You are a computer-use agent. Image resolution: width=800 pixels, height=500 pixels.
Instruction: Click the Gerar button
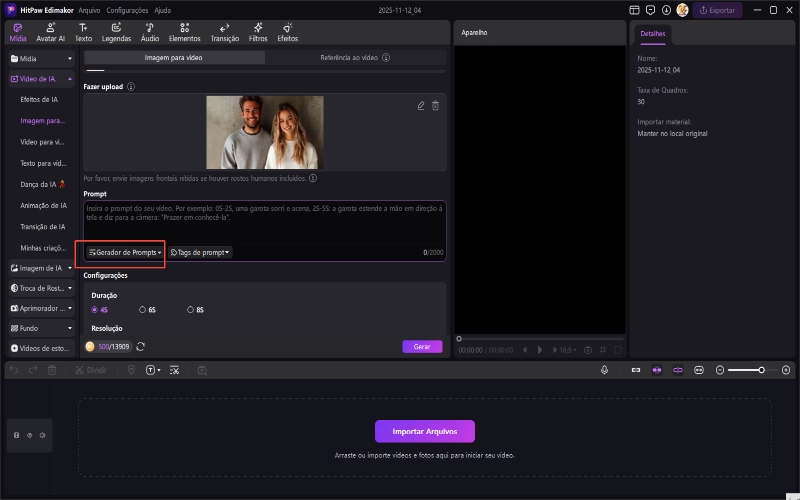[422, 346]
